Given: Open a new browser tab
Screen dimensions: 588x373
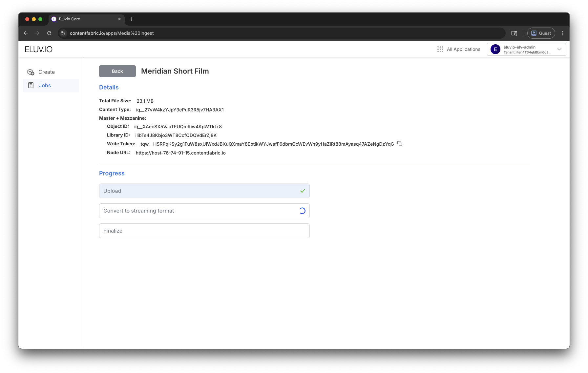Looking at the screenshot, I should 131,19.
